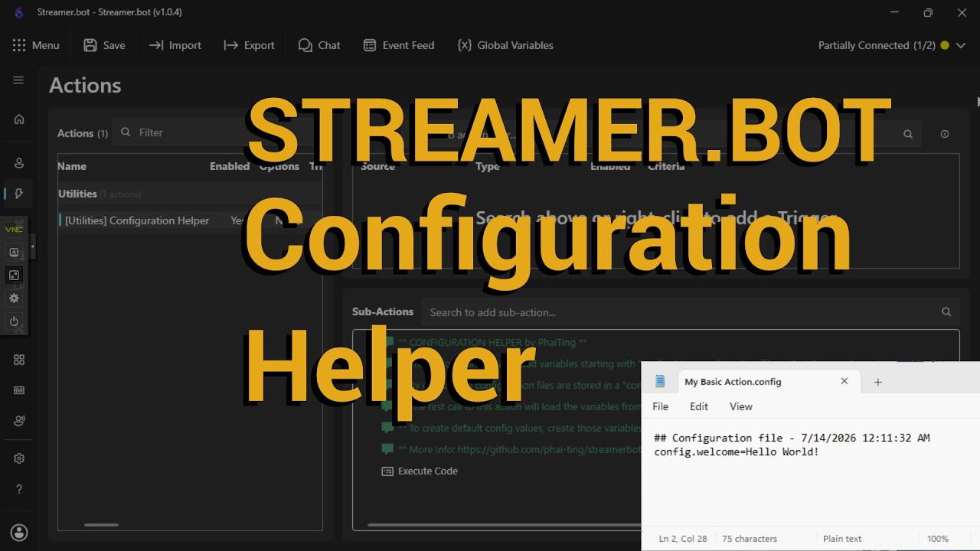Viewport: 980px width, 551px height.
Task: Click the VNC settings gear icon
Action: (14, 298)
